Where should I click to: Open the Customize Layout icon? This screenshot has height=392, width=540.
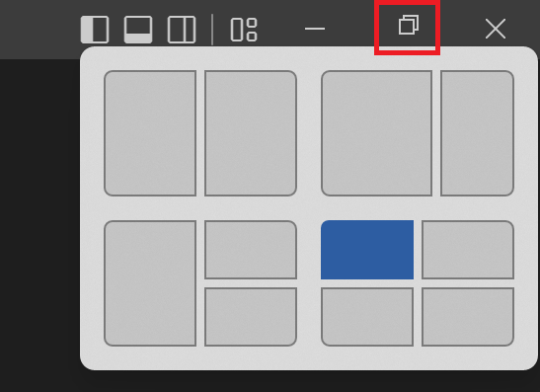pos(244,30)
